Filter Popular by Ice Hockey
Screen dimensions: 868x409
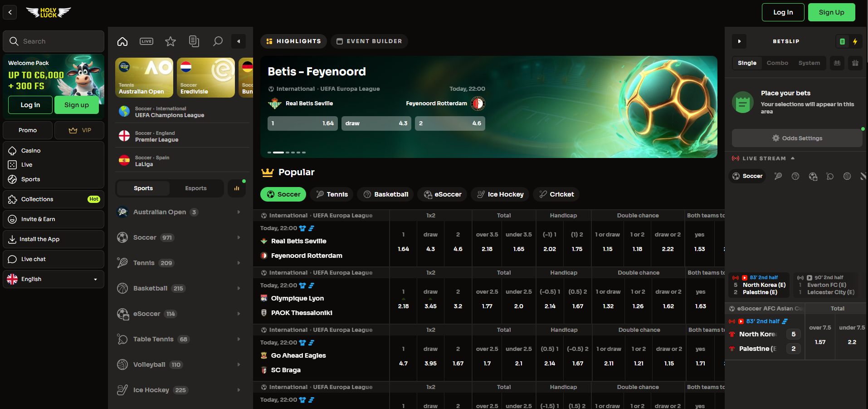click(x=500, y=194)
